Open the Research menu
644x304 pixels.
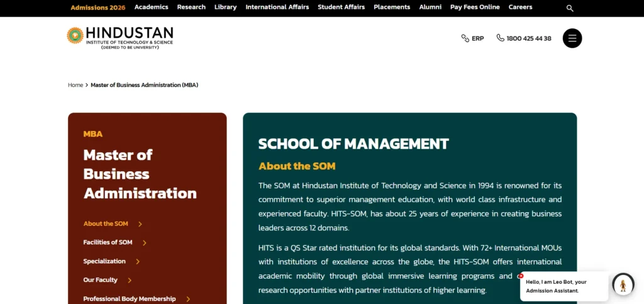tap(191, 7)
